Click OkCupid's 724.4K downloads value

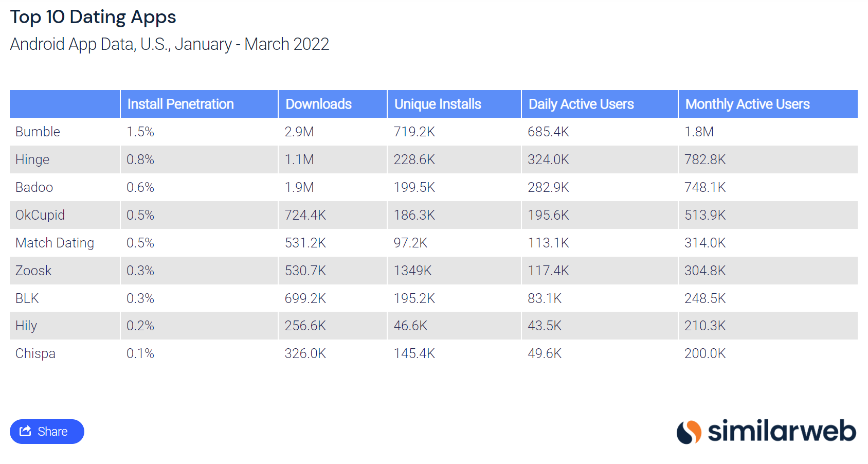[x=305, y=215]
